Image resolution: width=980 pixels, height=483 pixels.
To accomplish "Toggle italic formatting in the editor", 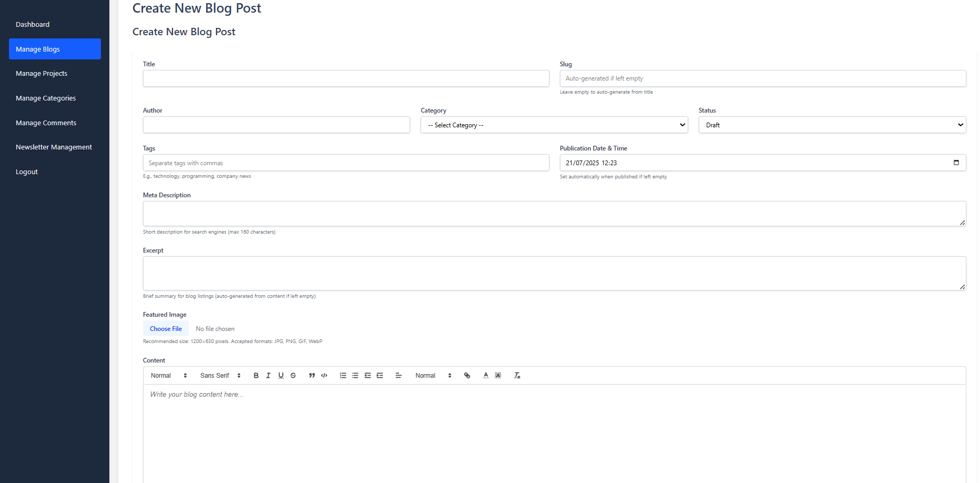I will pyautogui.click(x=268, y=376).
